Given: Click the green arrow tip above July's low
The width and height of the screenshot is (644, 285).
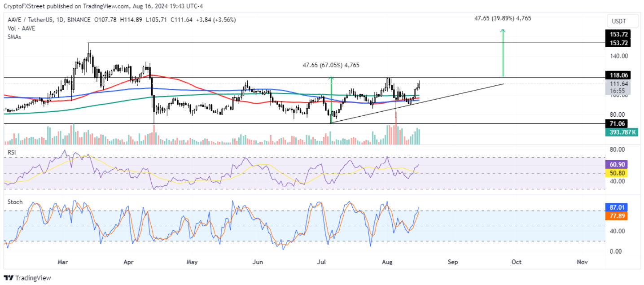Looking at the screenshot, I should tap(331, 78).
